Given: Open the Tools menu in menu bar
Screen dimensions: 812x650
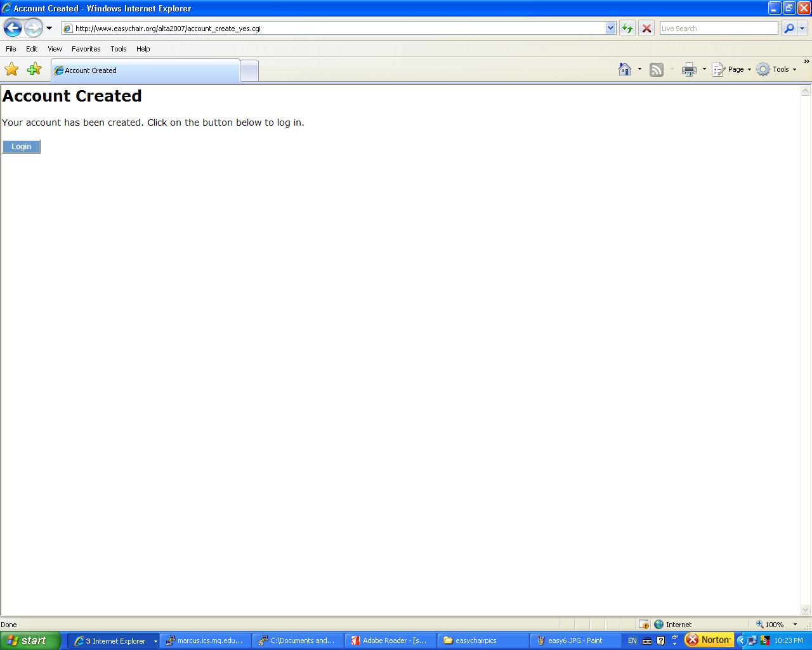Looking at the screenshot, I should (119, 49).
